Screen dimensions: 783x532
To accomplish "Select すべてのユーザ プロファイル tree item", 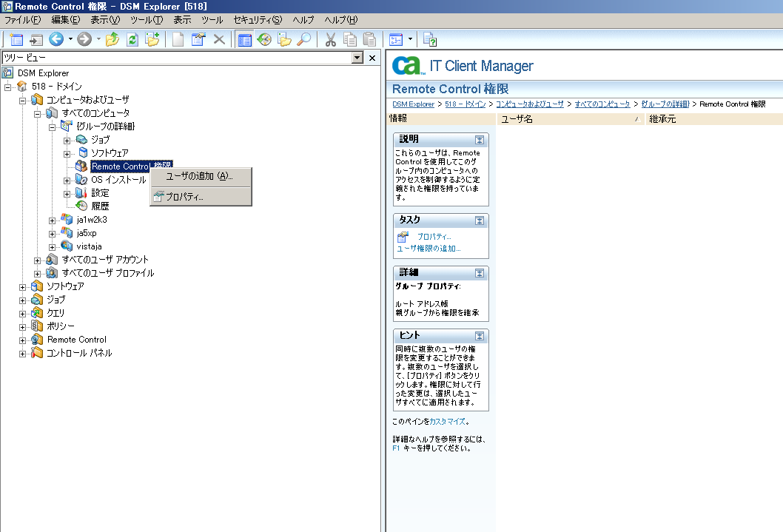I will (x=108, y=273).
